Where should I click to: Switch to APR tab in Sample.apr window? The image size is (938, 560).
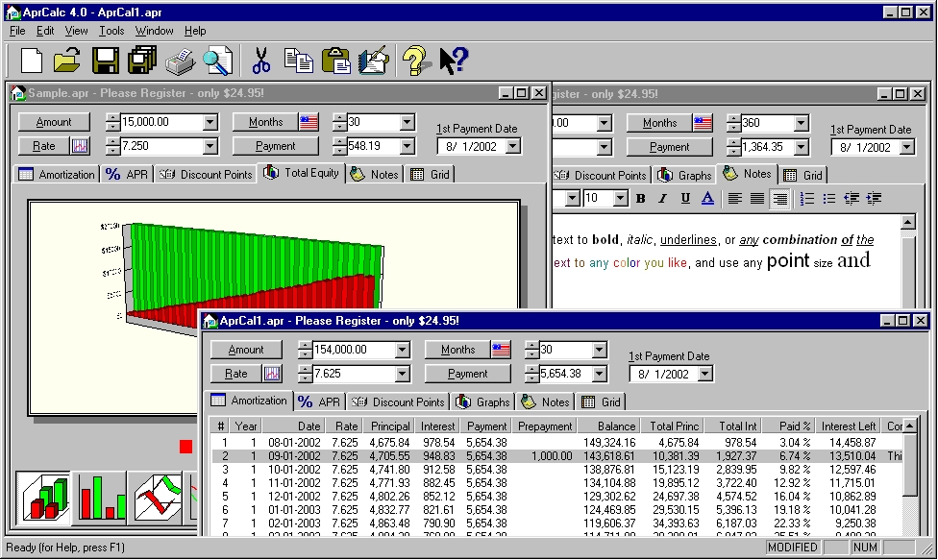tap(127, 175)
